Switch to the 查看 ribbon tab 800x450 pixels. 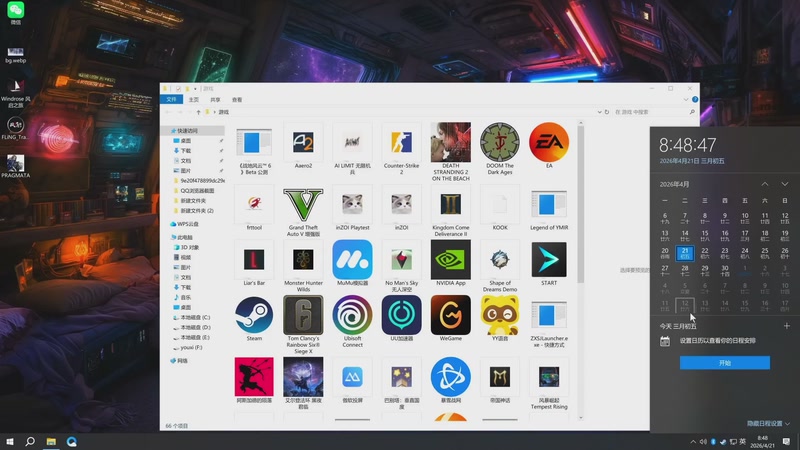237,99
